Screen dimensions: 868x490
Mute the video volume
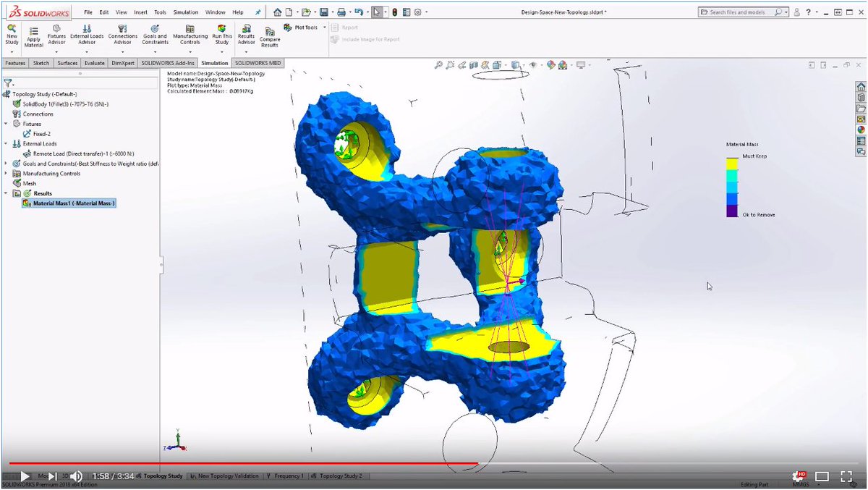[76, 476]
